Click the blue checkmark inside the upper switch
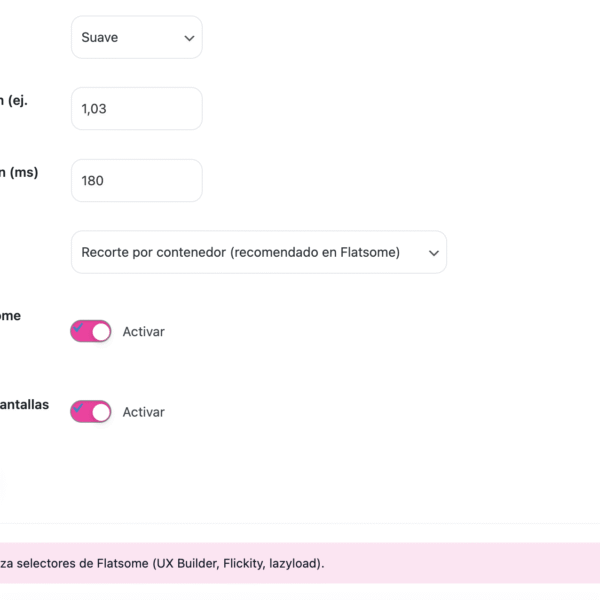 coord(78,328)
